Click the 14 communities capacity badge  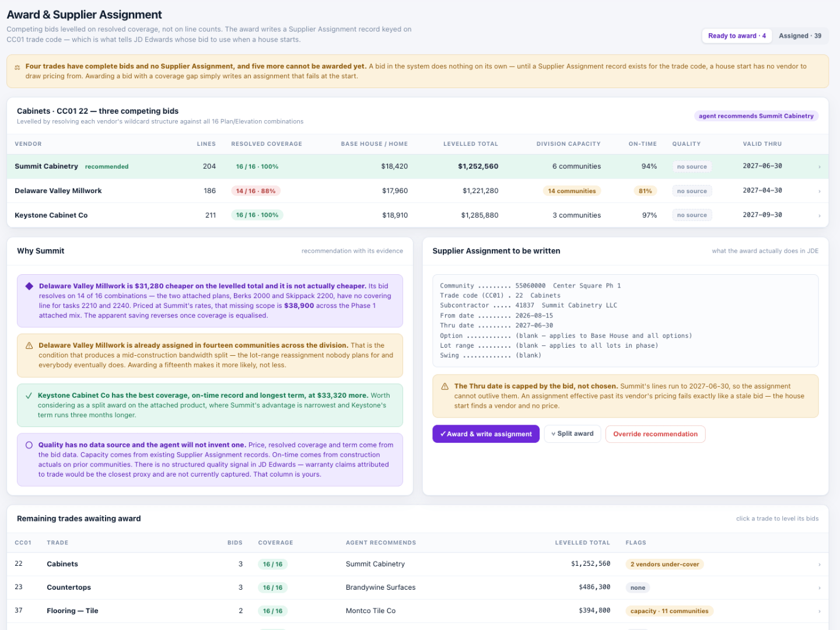click(572, 191)
